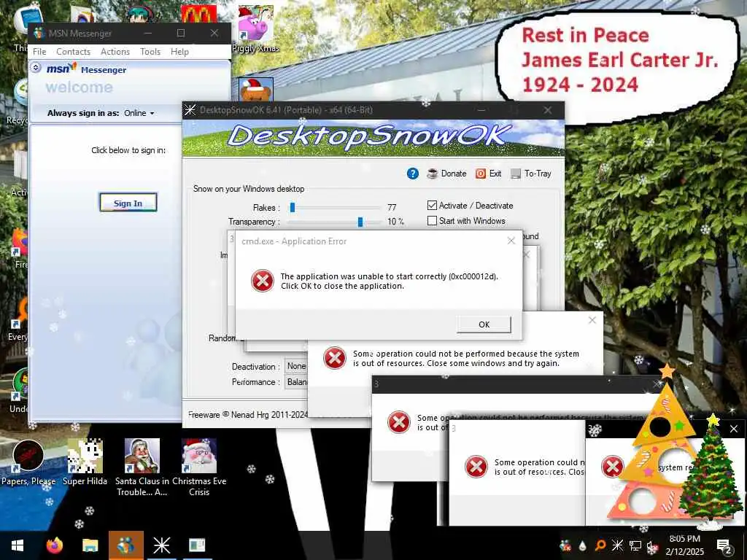
Task: Click the orange magnifier tray icon
Action: [x=600, y=545]
